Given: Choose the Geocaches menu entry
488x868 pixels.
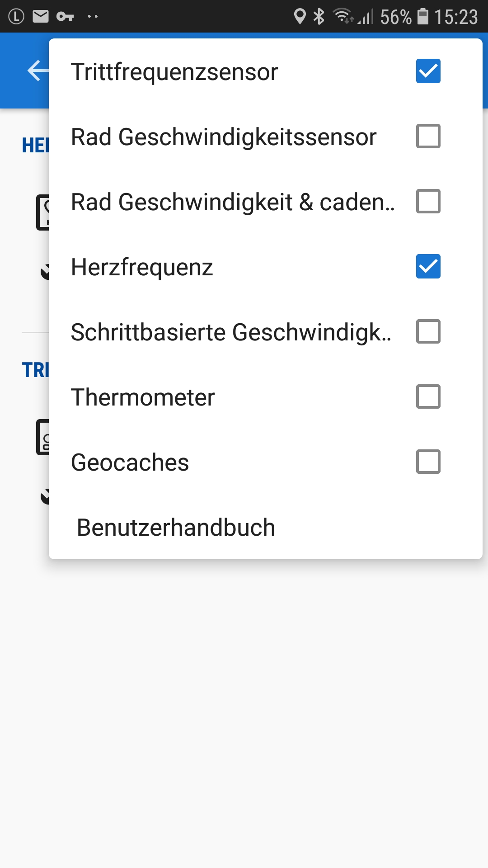Looking at the screenshot, I should tap(130, 462).
